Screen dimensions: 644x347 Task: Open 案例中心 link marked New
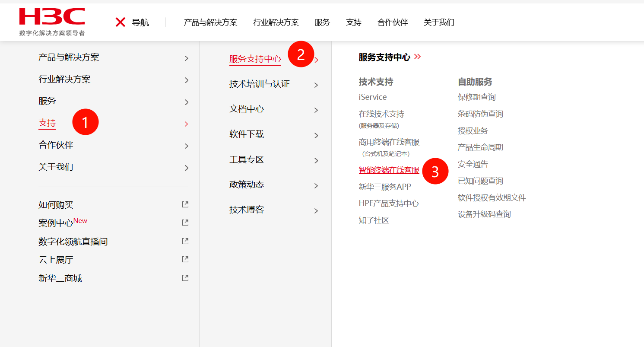[56, 223]
